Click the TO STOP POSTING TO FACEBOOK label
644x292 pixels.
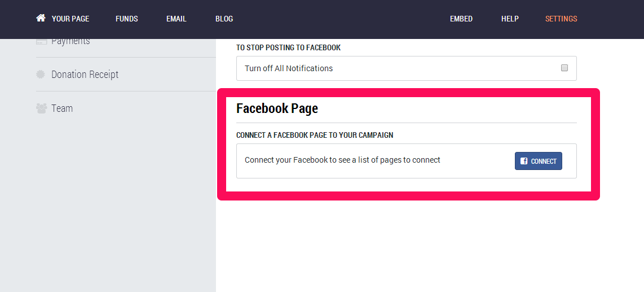tap(288, 47)
